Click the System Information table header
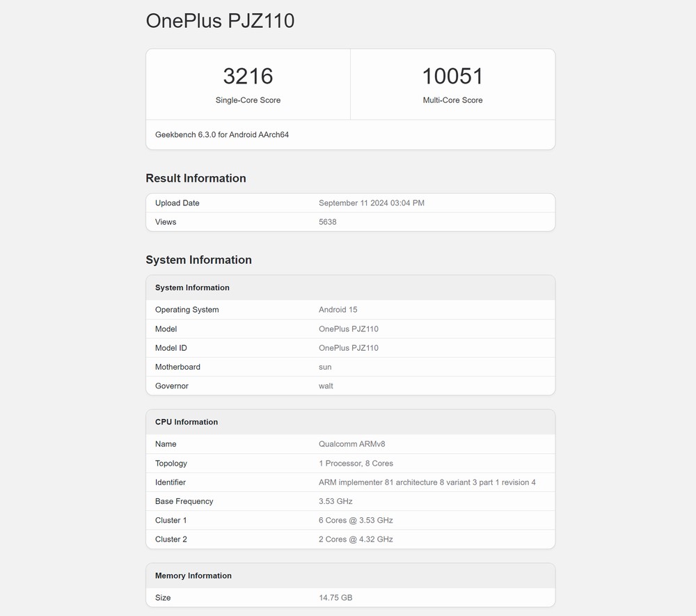This screenshot has width=696, height=616. coord(192,287)
